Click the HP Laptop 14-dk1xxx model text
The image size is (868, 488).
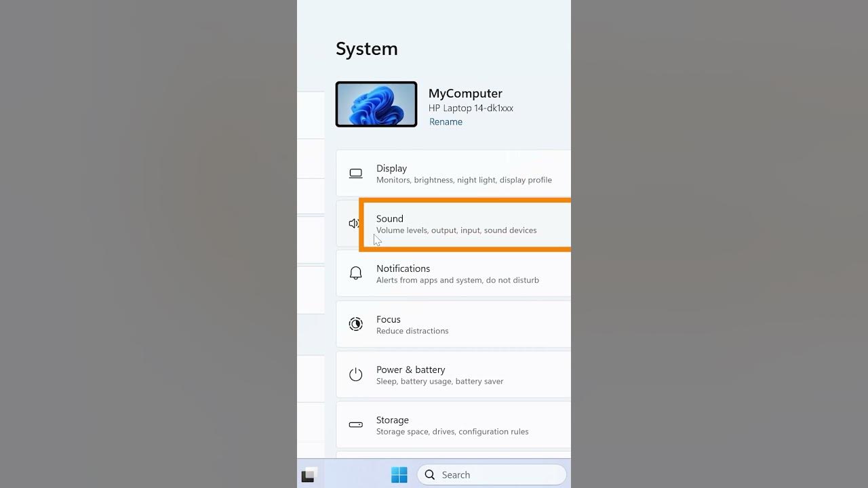click(x=471, y=108)
